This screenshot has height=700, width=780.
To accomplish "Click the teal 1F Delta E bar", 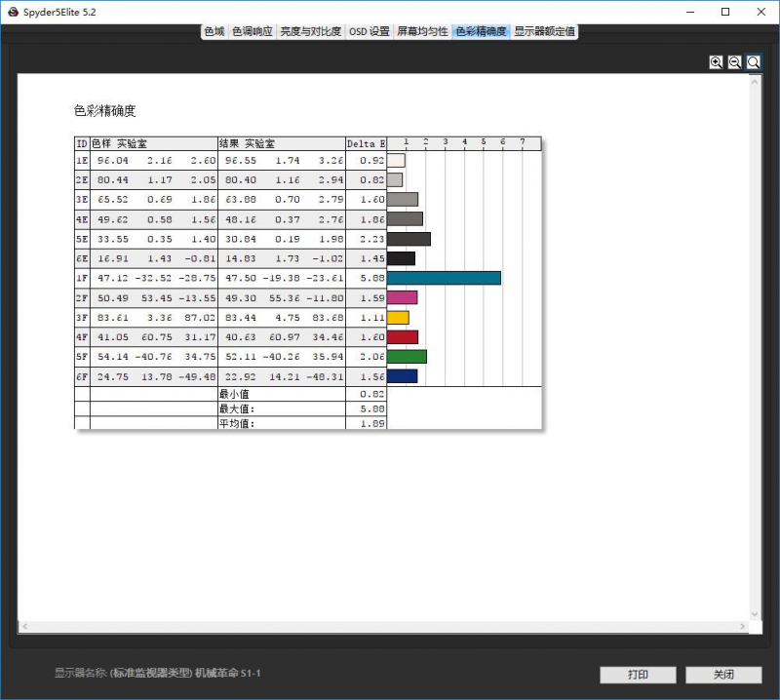I will pos(444,278).
